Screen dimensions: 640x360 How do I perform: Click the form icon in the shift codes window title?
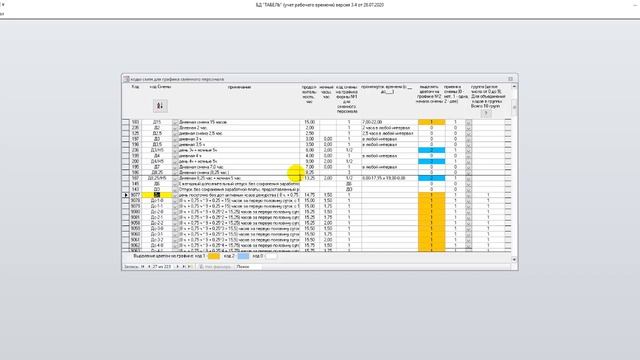click(x=127, y=79)
